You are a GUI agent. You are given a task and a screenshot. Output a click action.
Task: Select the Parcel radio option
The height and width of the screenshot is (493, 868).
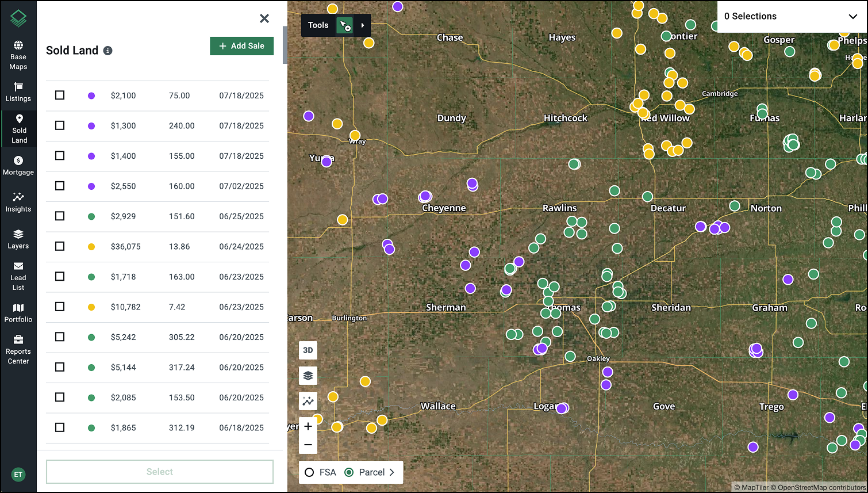[x=349, y=472]
